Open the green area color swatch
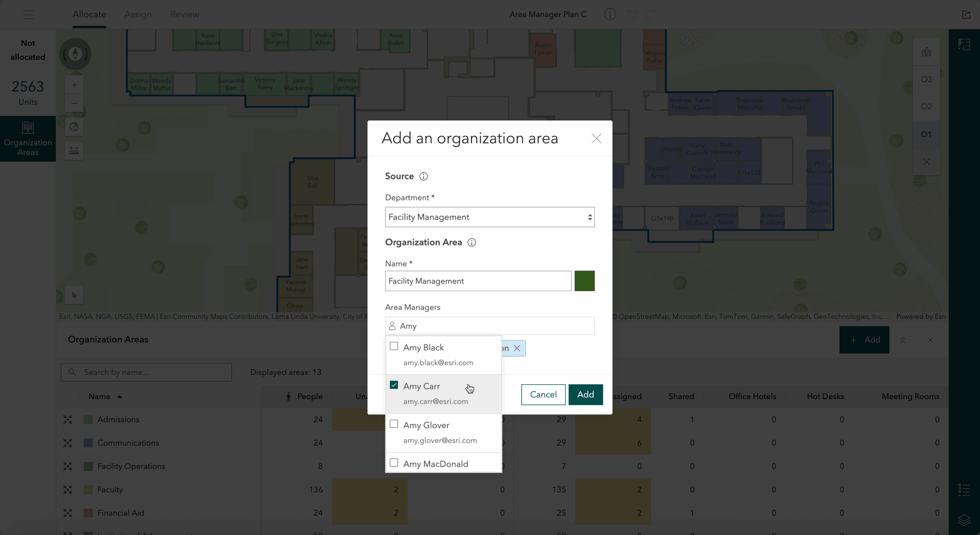Image resolution: width=980 pixels, height=535 pixels. [x=584, y=281]
